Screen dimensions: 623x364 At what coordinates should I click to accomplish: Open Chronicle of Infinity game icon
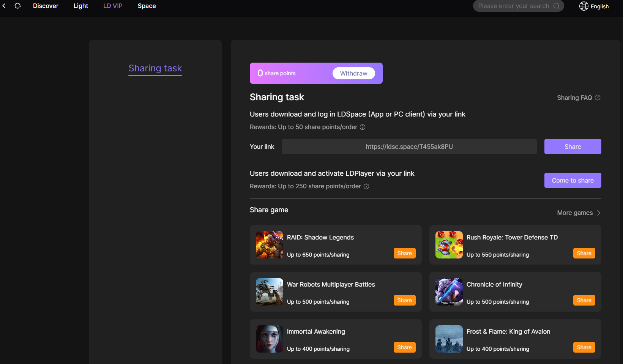click(449, 292)
